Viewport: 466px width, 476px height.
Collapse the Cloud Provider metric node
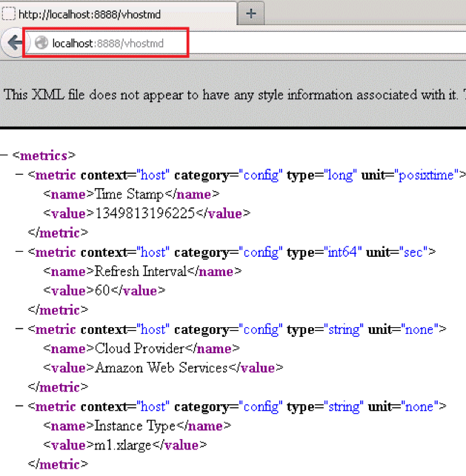click(19, 329)
